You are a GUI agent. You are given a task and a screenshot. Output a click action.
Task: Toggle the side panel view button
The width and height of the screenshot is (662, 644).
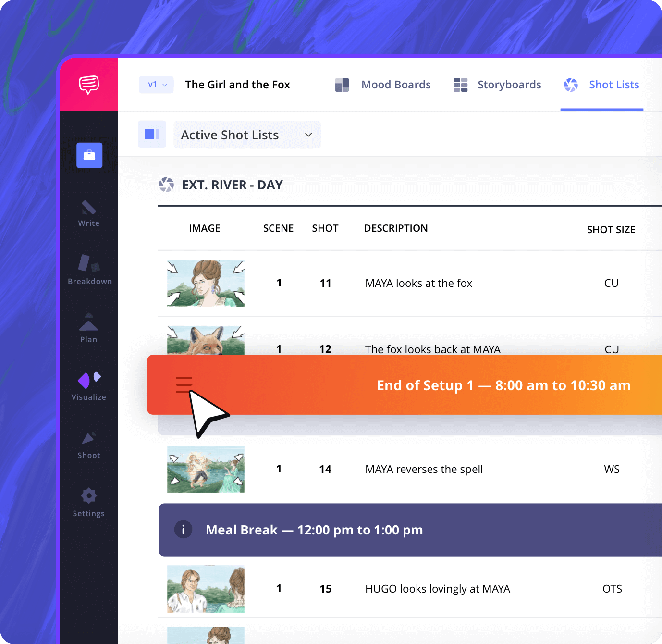pos(152,134)
